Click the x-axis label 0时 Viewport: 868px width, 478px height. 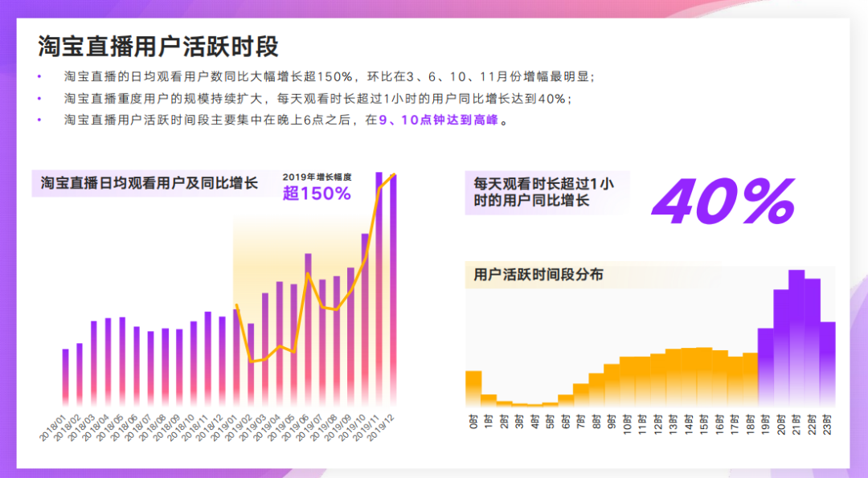pyautogui.click(x=473, y=422)
